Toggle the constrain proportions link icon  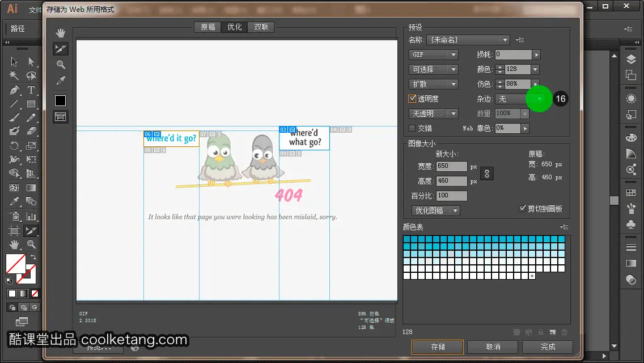click(x=487, y=174)
